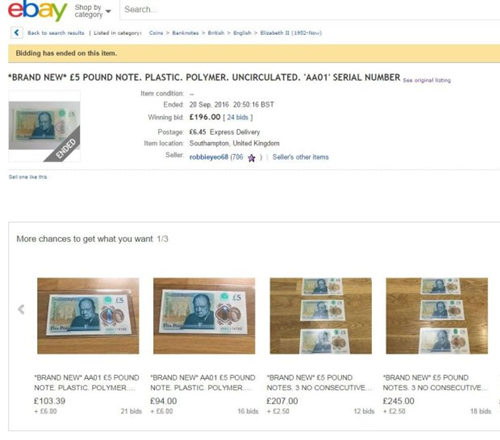Click the back arrow icon
The height and width of the screenshot is (440, 500).
pos(17,33)
